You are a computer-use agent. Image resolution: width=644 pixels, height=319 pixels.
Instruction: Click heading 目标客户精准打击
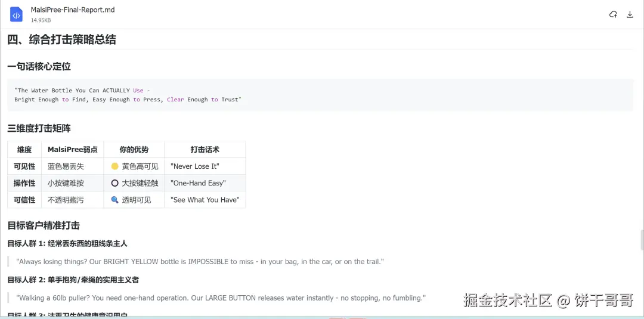click(x=44, y=225)
